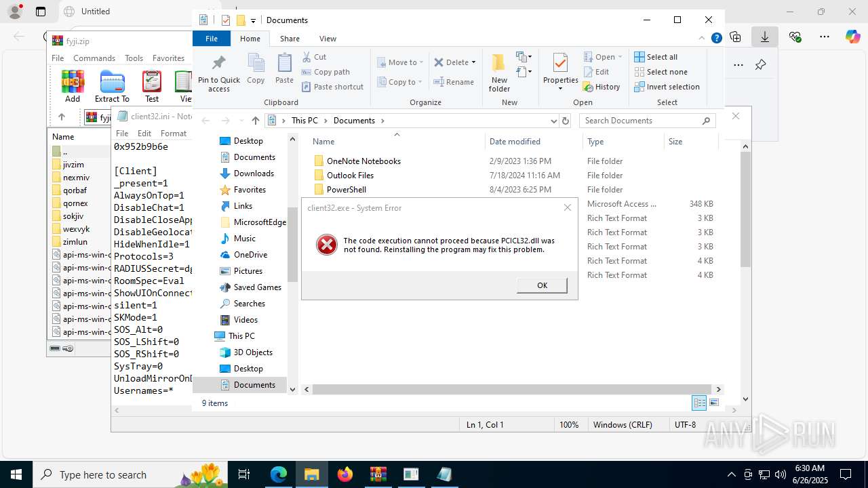Go up one folder level in Explorer
Image resolution: width=868 pixels, height=488 pixels.
pos(255,121)
